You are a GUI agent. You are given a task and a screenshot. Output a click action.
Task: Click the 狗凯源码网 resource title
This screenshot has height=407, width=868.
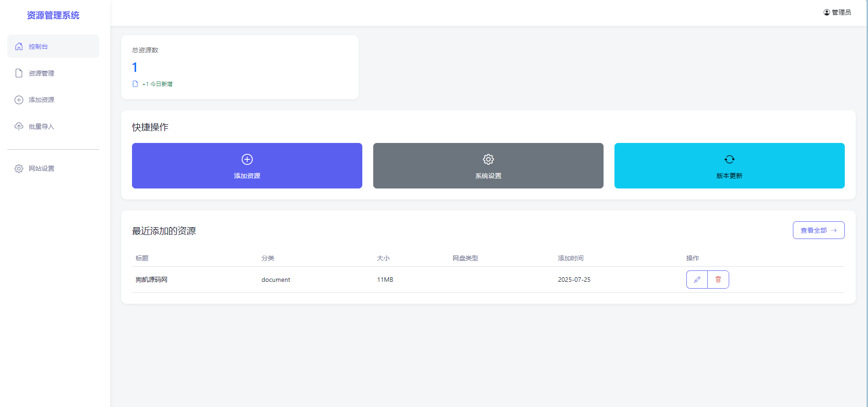[152, 280]
